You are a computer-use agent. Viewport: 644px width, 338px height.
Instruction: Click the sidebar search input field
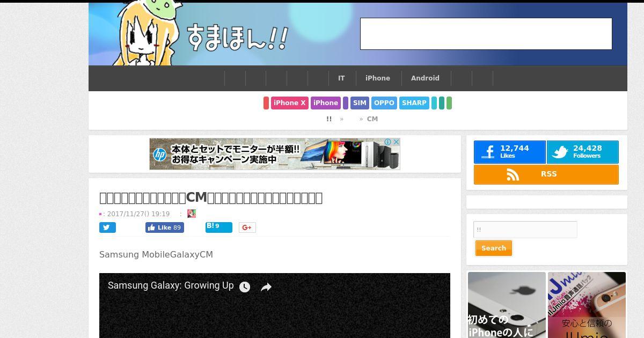(x=525, y=230)
